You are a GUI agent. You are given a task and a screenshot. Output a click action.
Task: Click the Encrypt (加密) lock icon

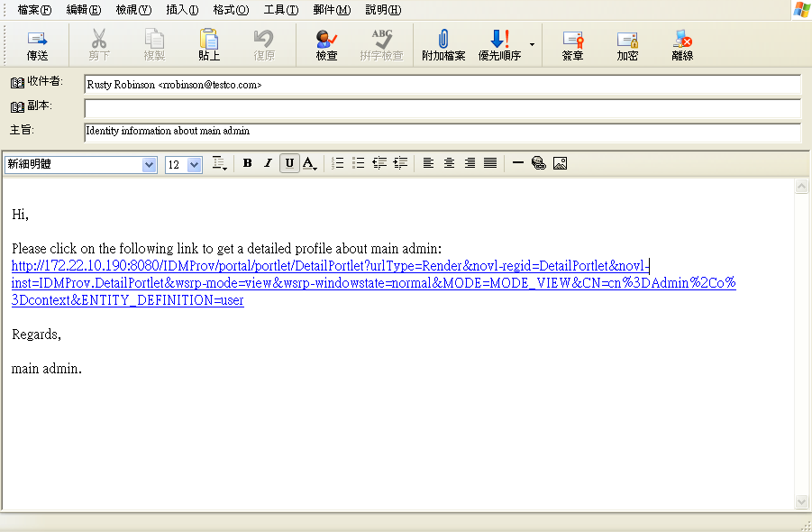point(627,40)
